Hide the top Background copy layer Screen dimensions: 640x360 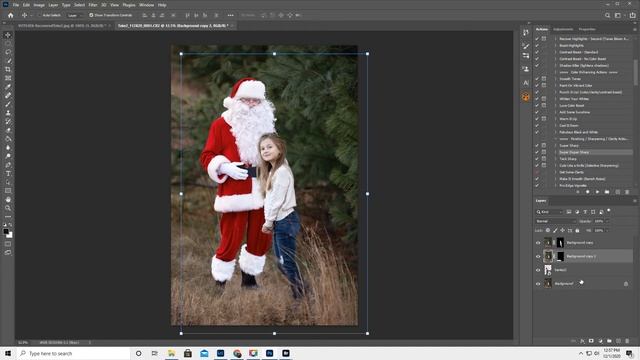(538, 243)
